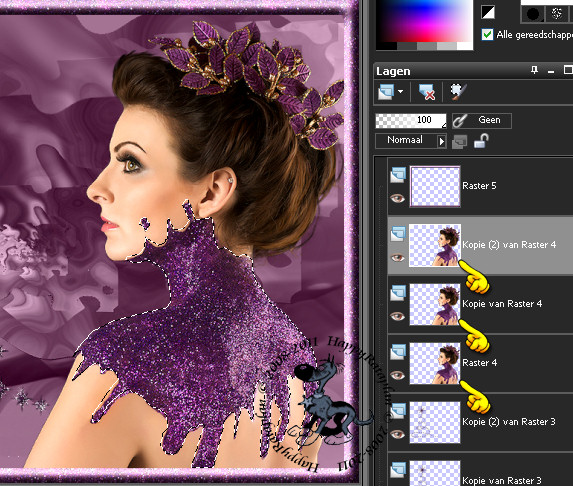Click the solid color style circle button

pos(532,14)
